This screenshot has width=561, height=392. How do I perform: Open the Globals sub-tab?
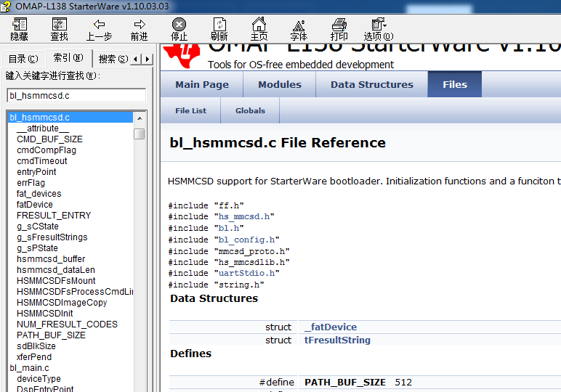[x=250, y=111]
